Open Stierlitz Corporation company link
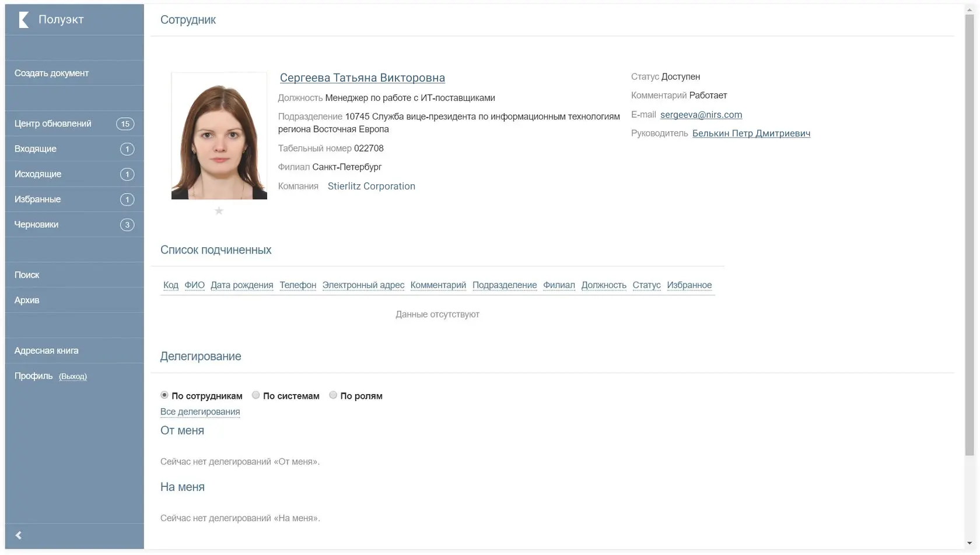This screenshot has height=555, width=980. (x=372, y=186)
